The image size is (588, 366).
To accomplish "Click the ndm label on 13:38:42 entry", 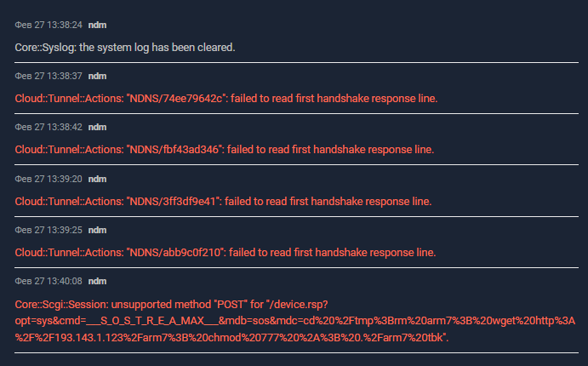I will (97, 127).
